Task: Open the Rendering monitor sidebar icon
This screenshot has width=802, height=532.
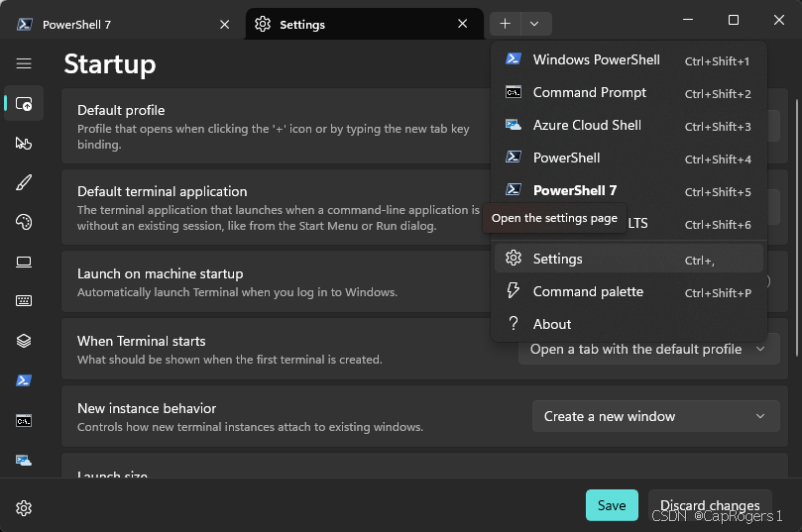Action: coord(24,262)
